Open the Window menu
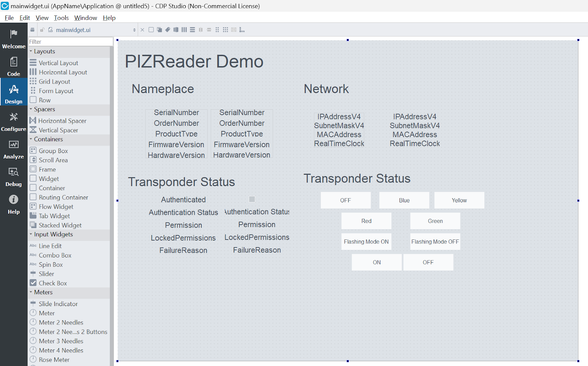The image size is (588, 366). [x=86, y=18]
